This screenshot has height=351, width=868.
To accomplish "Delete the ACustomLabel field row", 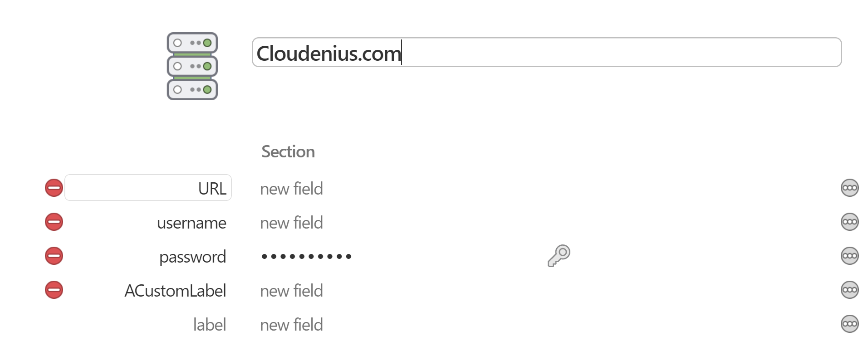I will [x=54, y=290].
